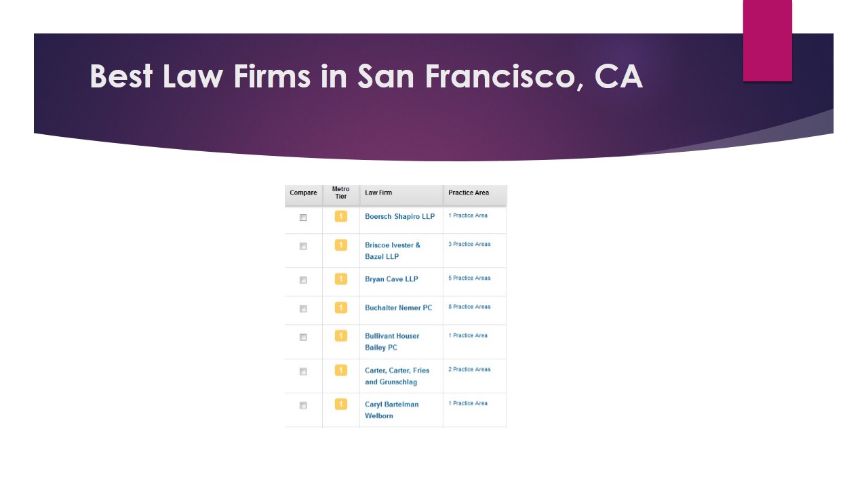Viewport: 868px width, 488px height.
Task: Click the Bullivant Houser Bailey PC link
Action: pos(392,340)
